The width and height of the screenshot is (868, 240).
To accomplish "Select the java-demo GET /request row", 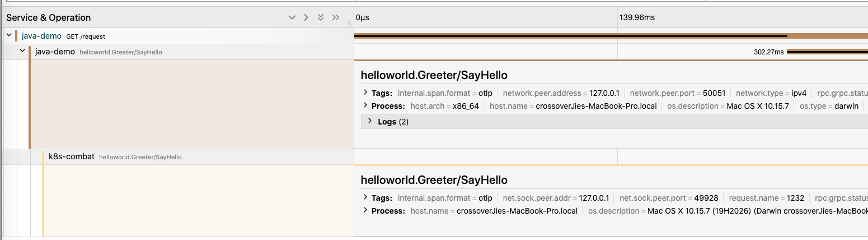I will tap(177, 36).
